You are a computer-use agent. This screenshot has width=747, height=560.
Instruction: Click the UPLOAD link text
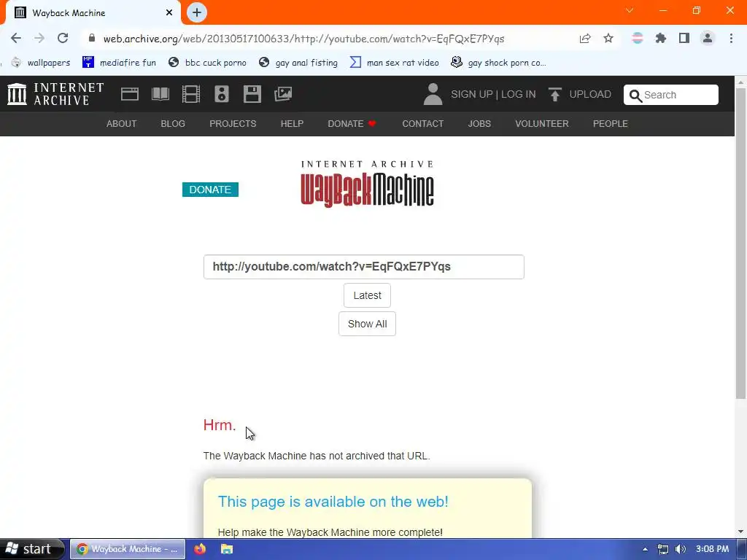coord(590,94)
